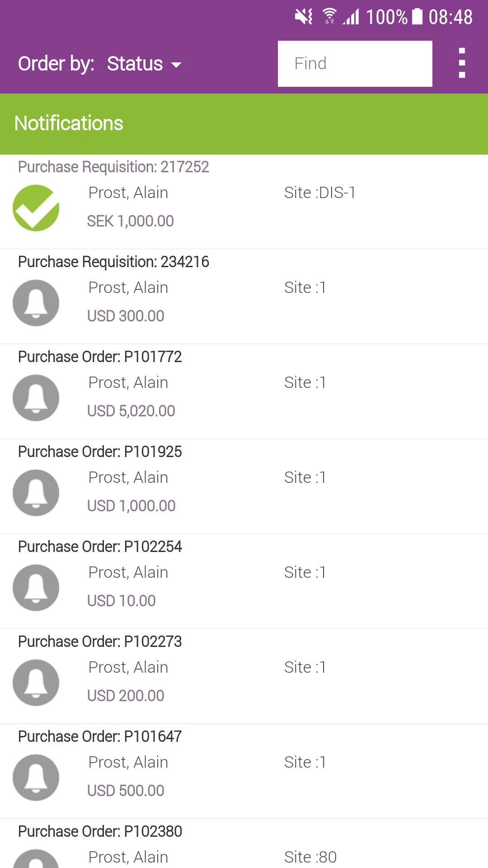
Task: Select the Notifications header bar
Action: [244, 124]
